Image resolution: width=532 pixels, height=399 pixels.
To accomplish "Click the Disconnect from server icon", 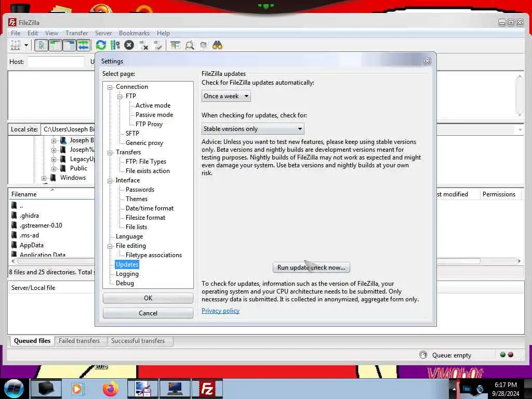I will tap(143, 45).
